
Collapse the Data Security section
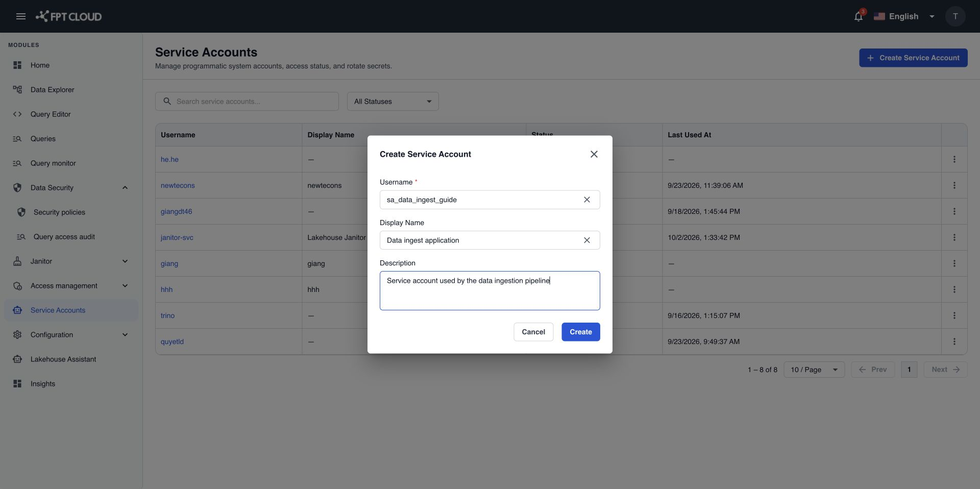[125, 188]
